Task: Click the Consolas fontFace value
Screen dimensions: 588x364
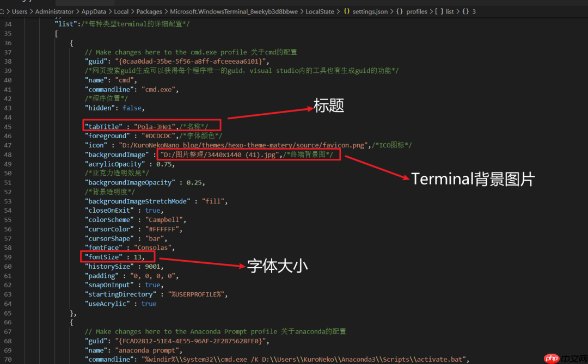Action: pos(152,248)
